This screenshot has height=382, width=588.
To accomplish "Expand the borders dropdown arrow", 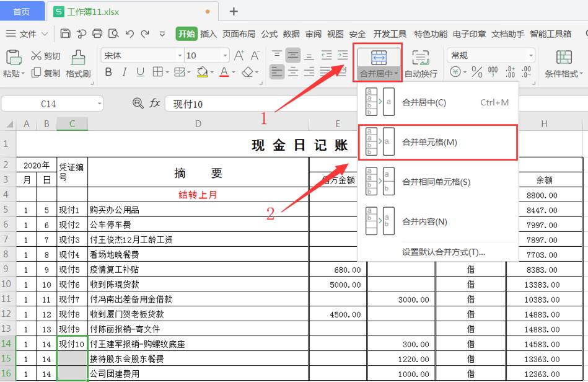I will pyautogui.click(x=167, y=72).
